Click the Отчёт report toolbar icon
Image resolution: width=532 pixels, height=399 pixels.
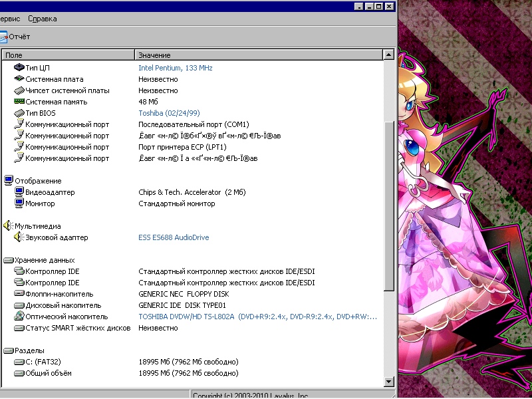tap(3, 37)
